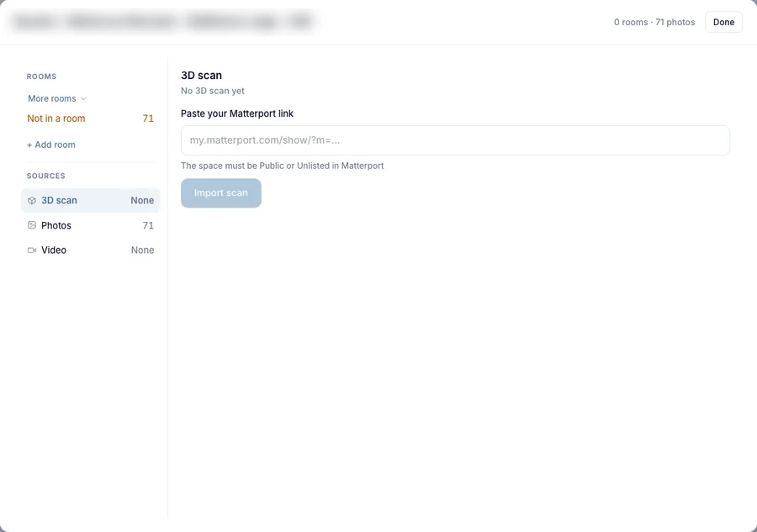Click the Import scan button
Viewport: 757px width, 532px height.
pos(221,193)
